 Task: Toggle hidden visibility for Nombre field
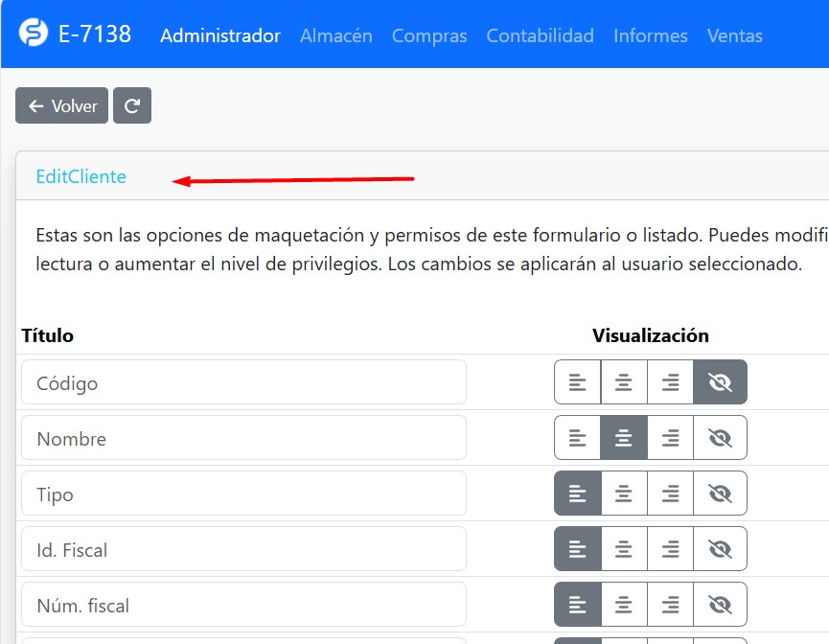click(720, 438)
